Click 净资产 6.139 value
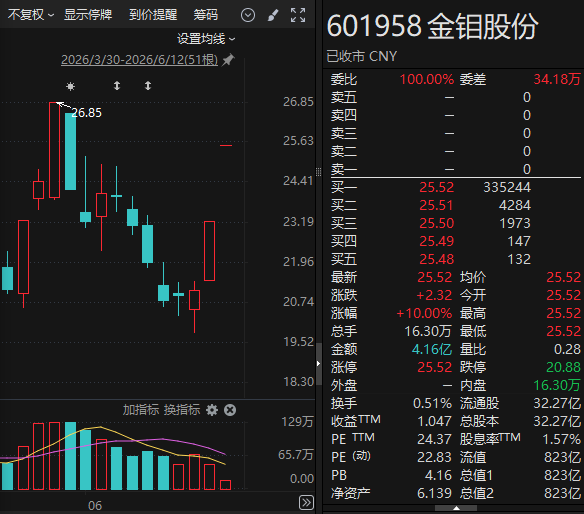584x514 pixels. [x=434, y=493]
